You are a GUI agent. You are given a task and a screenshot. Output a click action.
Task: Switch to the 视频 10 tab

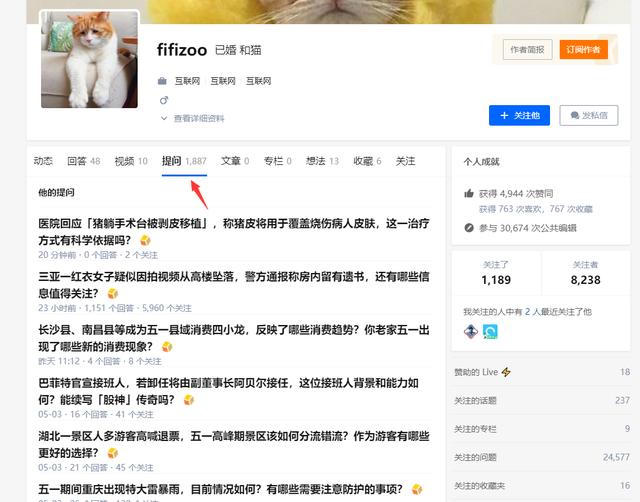(131, 161)
